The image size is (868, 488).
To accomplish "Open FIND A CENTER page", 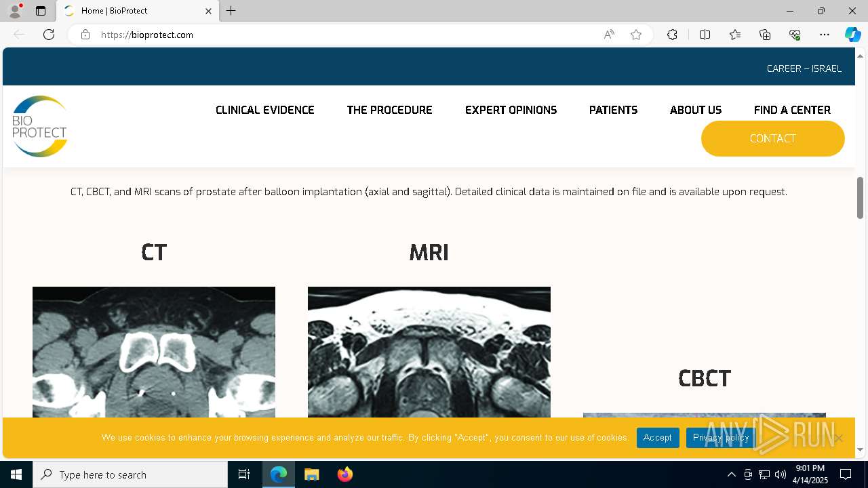I will 792,110.
